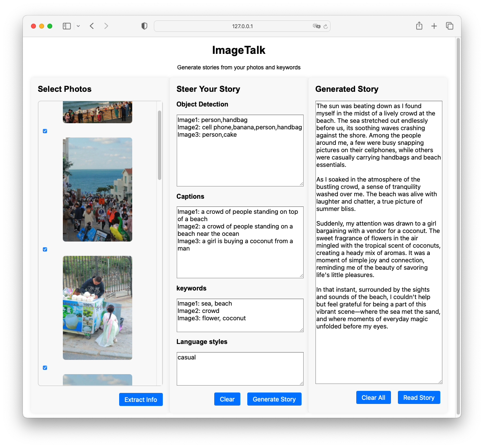Screen dimensions: 484x448
Task: Reload the page with refresh icon
Action: (x=326, y=27)
